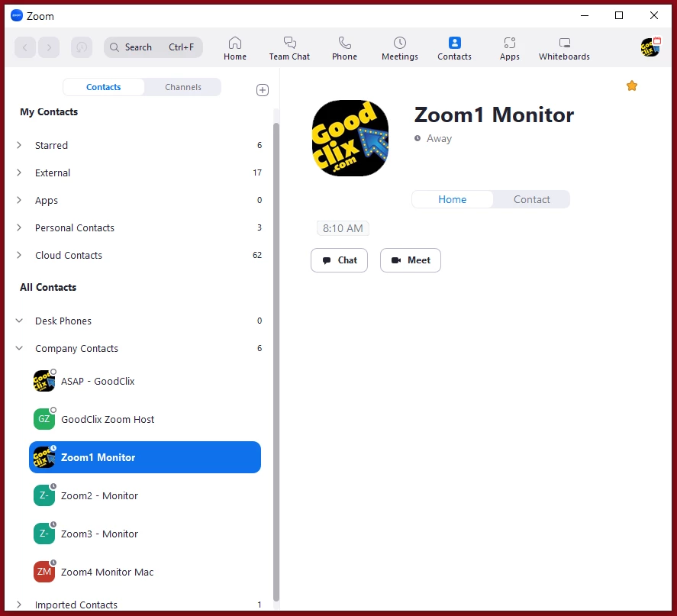Click the Cloud Contacts count 62
Screen dimensions: 677x616
point(257,255)
